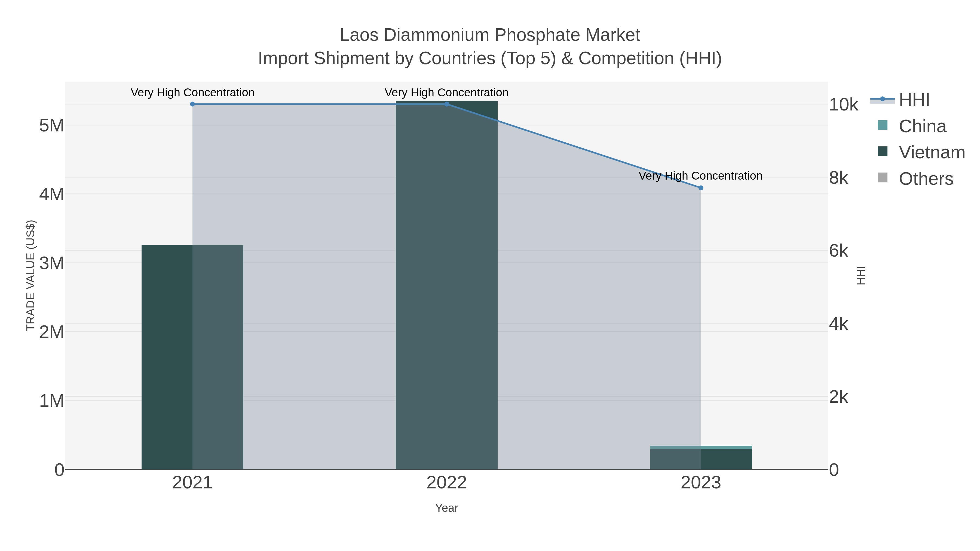Screen dimensions: 980x551
Task: Click the 5M tick label
Action: tap(52, 125)
